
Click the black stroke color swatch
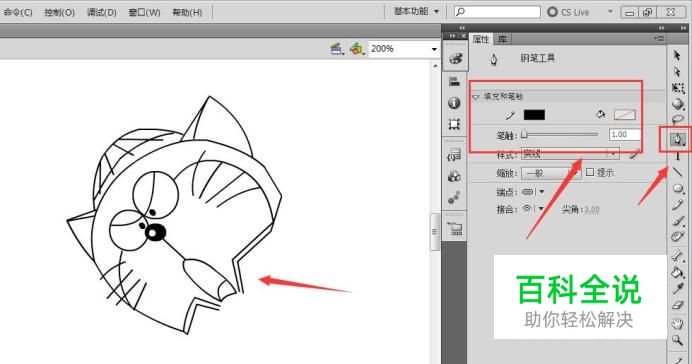[534, 115]
